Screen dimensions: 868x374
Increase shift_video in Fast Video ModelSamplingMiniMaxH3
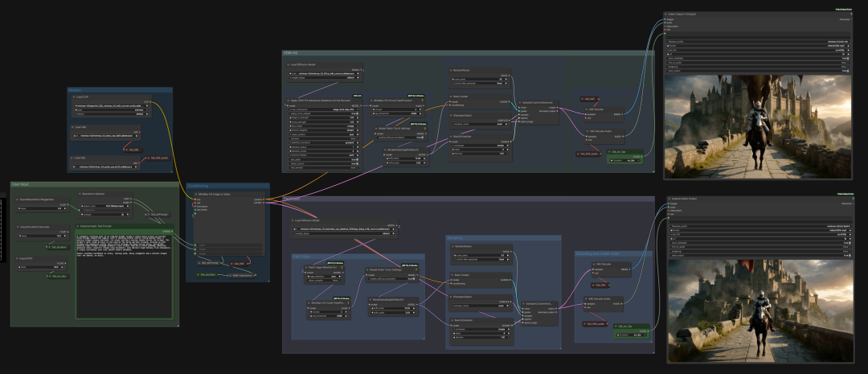414,308
